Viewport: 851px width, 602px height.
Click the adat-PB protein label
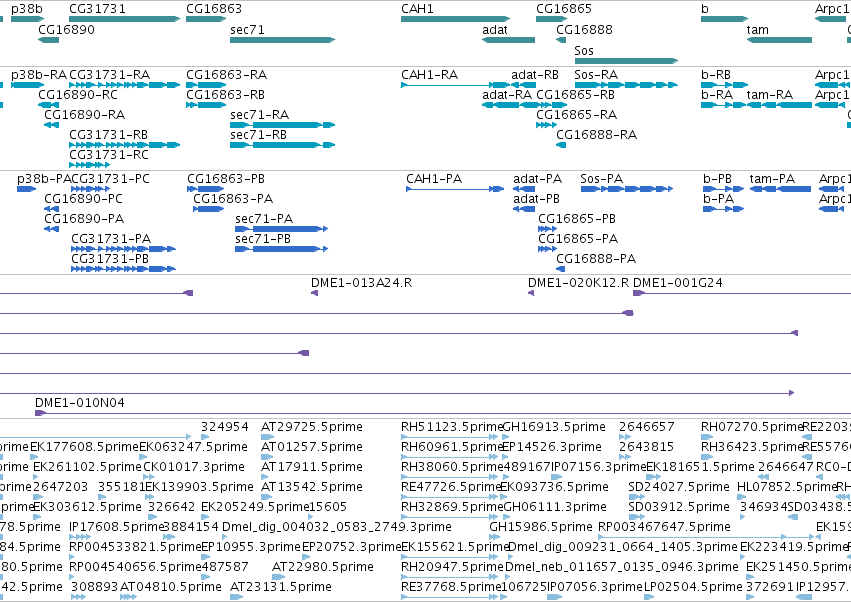point(537,199)
